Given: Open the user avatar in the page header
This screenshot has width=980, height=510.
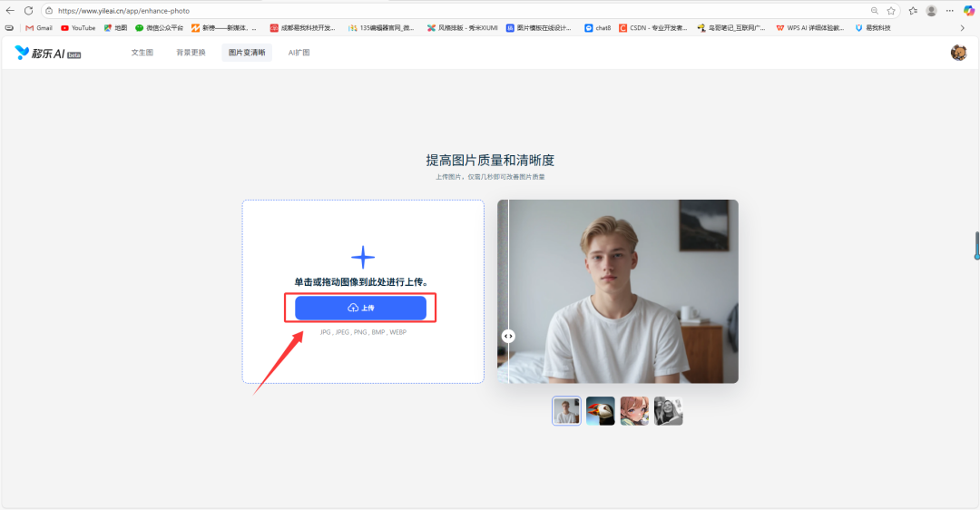Looking at the screenshot, I should click(959, 53).
